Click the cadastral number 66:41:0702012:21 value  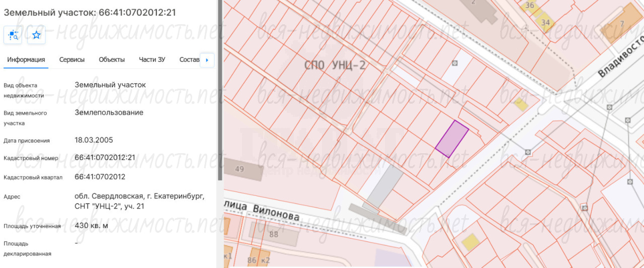click(x=105, y=158)
